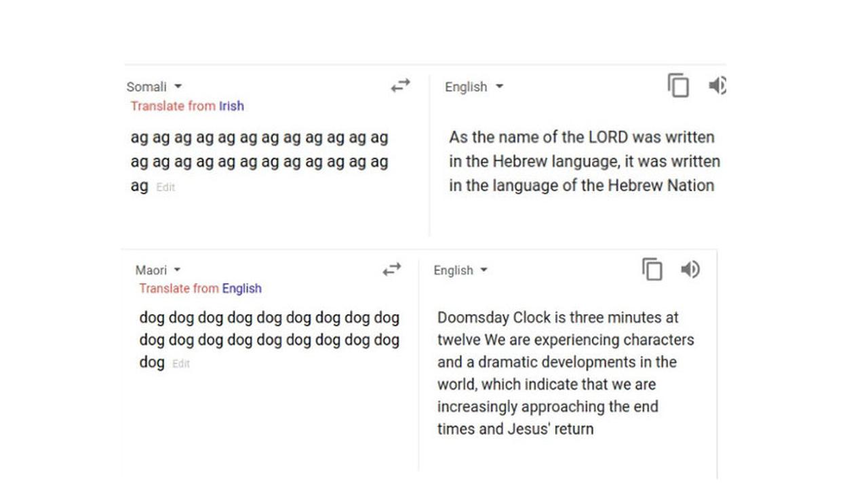Click 'Translate from Irish' suggestion link
Image resolution: width=868 pixels, height=488 pixels.
click(187, 106)
